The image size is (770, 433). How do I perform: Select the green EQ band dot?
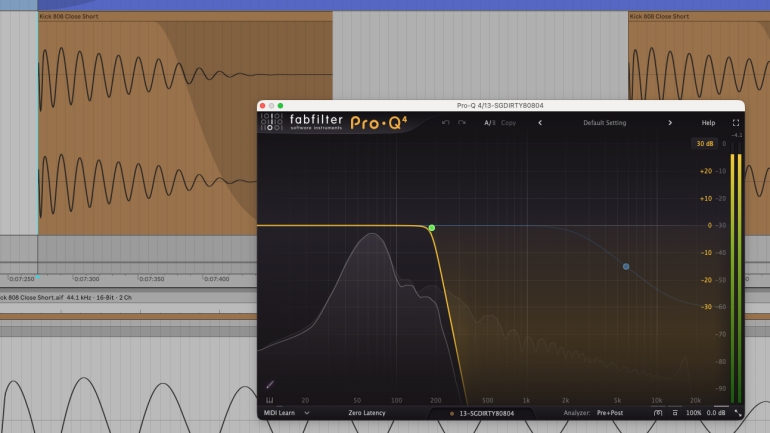pos(432,228)
